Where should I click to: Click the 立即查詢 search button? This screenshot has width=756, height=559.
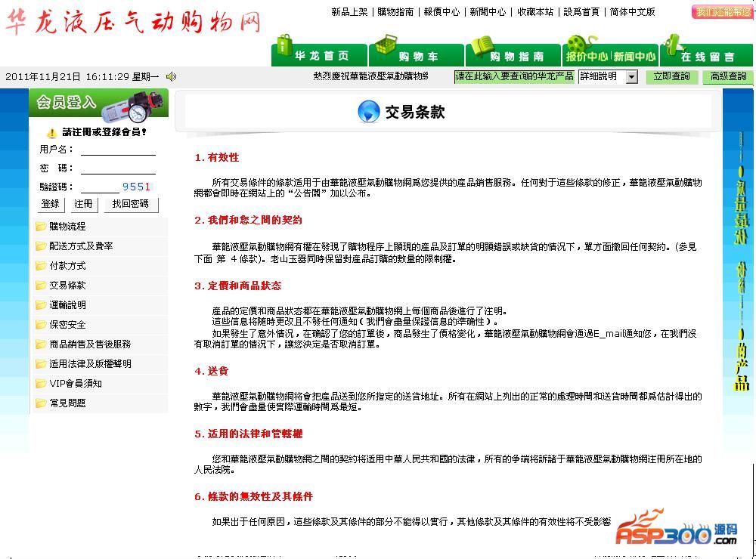671,76
